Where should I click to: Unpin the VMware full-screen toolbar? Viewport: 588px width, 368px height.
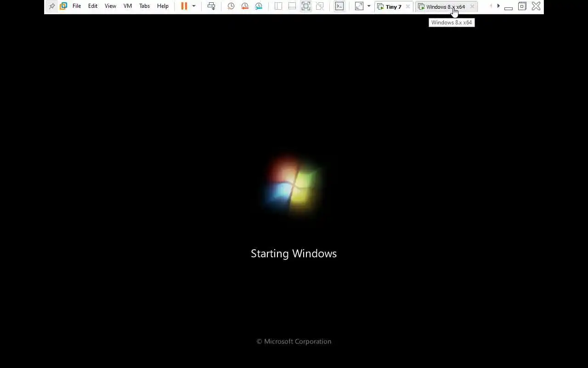[x=51, y=6]
